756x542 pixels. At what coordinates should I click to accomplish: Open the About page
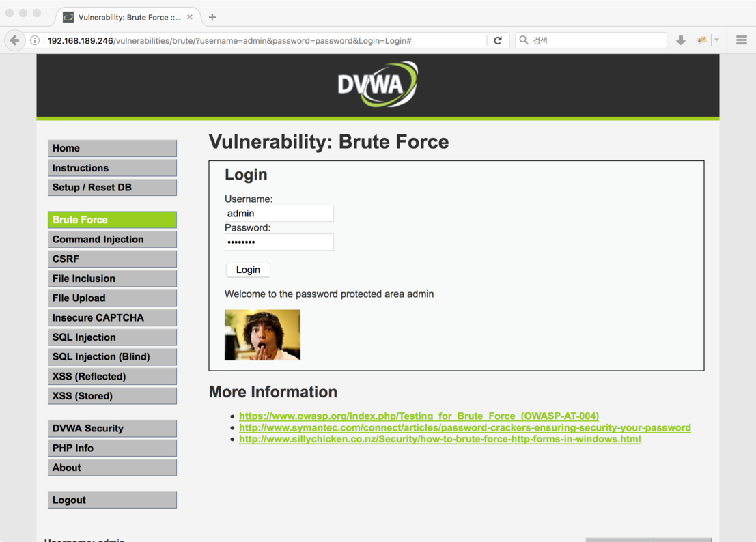[x=112, y=468]
